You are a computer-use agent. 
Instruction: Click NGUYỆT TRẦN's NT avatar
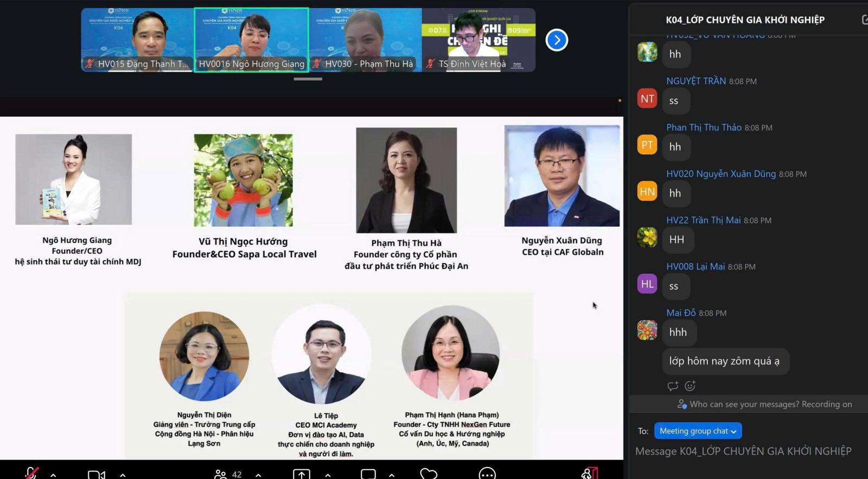coord(647,99)
